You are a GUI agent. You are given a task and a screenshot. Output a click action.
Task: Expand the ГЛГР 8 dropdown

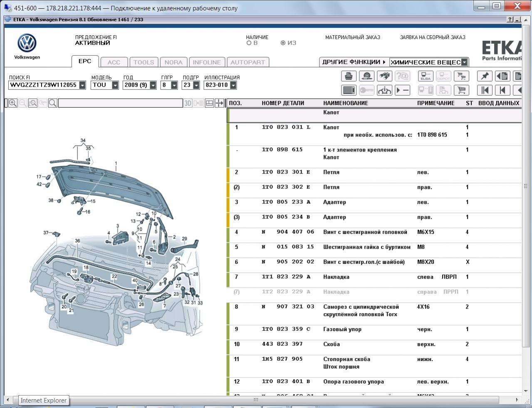174,85
